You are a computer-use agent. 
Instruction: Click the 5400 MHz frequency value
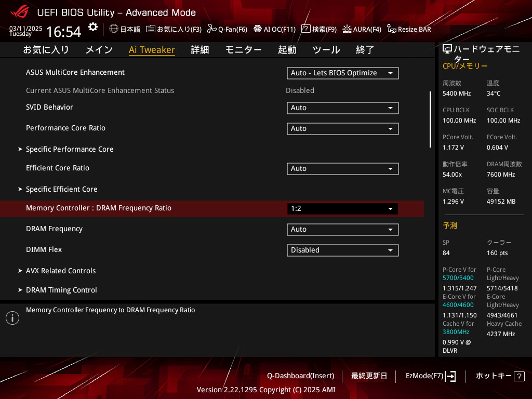point(457,94)
